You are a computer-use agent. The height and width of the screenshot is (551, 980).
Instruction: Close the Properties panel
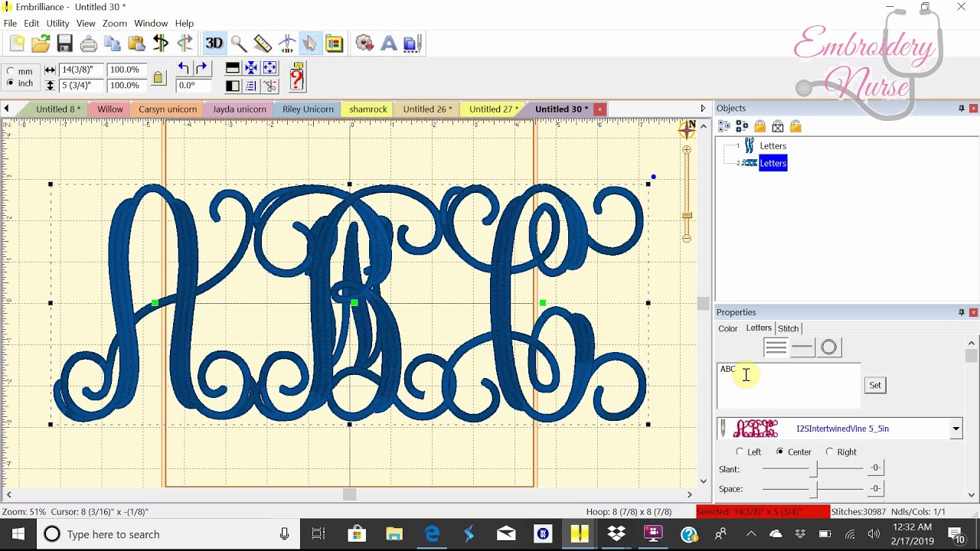coord(973,312)
